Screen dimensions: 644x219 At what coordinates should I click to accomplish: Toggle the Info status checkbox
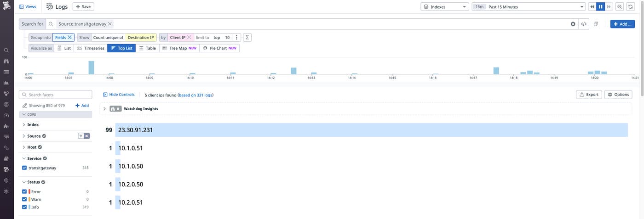(24, 207)
